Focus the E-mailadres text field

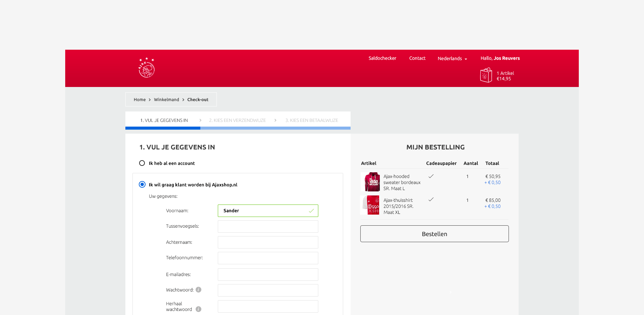click(268, 275)
